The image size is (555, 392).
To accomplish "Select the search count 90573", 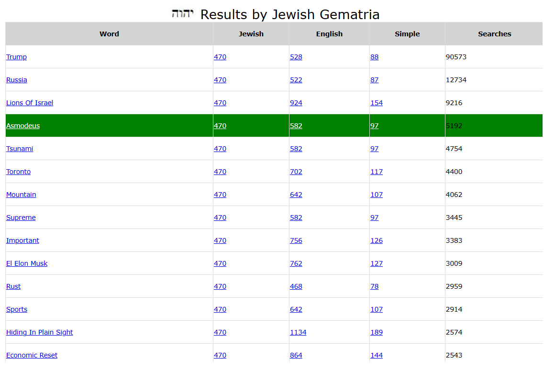I will 456,57.
